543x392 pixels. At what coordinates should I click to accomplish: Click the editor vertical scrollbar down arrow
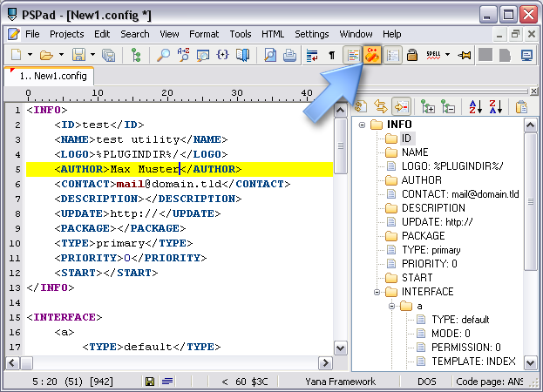tap(341, 348)
